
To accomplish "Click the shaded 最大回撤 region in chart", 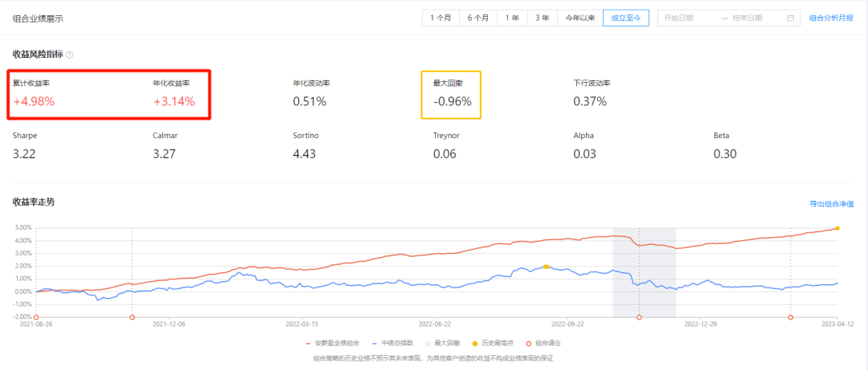I will tap(644, 273).
